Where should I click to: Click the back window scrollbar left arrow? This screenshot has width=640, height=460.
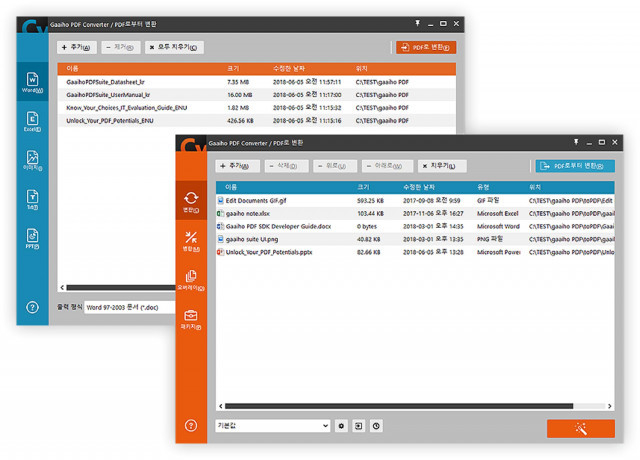(x=62, y=288)
